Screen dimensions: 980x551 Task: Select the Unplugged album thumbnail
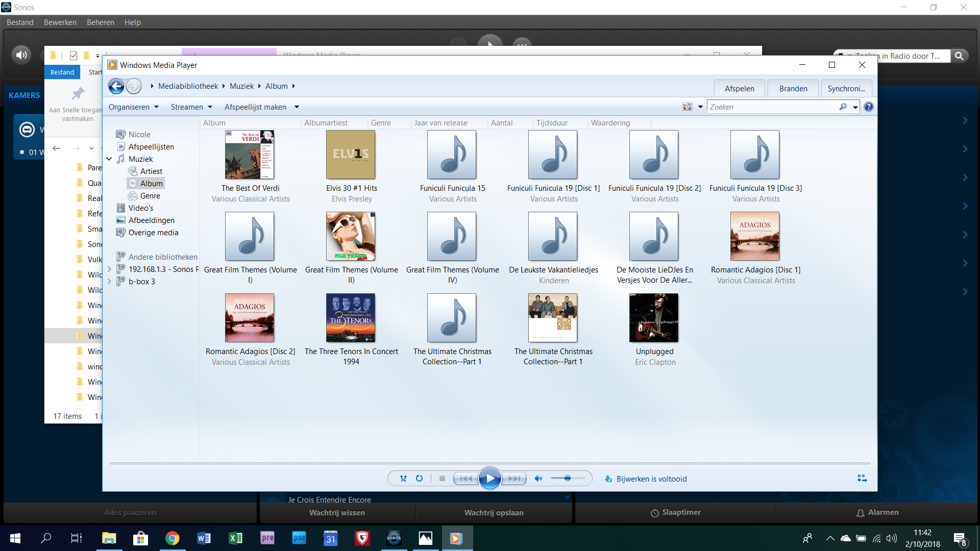pos(654,318)
